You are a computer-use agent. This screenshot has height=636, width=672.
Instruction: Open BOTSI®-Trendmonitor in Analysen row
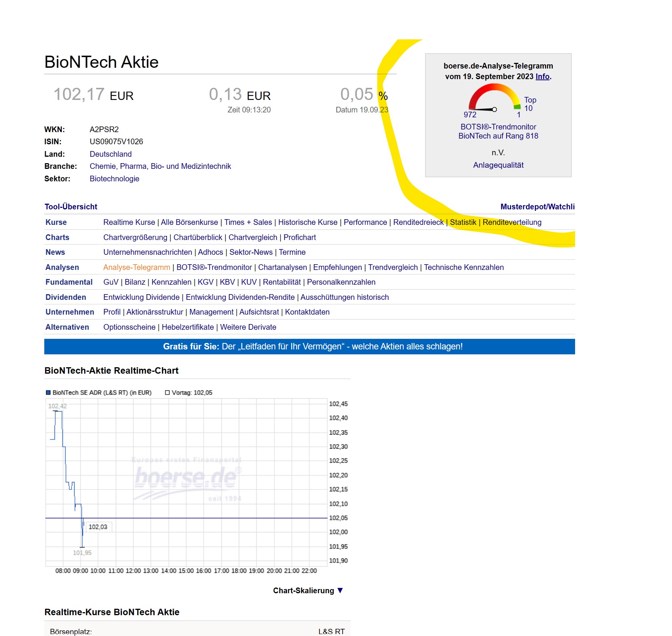(214, 267)
